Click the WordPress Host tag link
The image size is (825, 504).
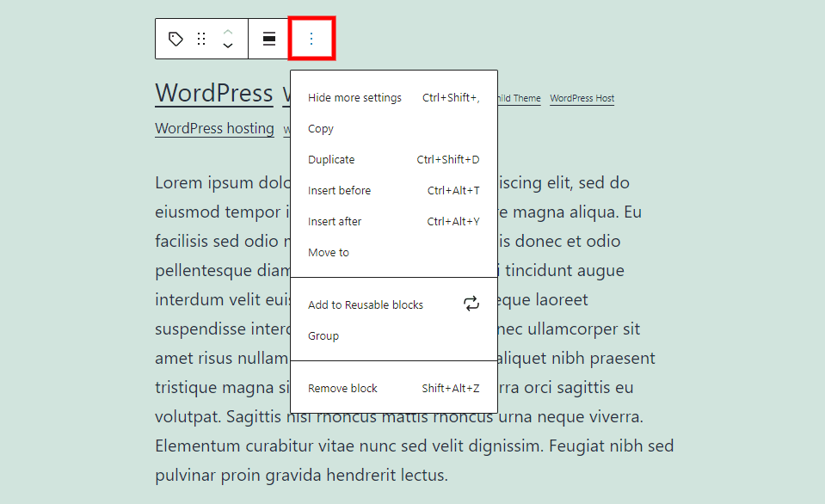(582, 98)
